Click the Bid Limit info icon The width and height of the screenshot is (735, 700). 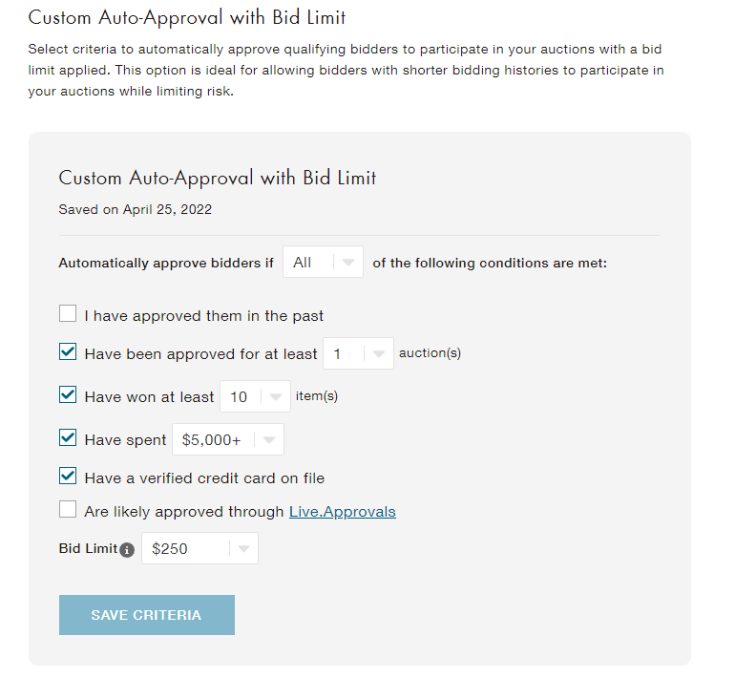click(x=127, y=549)
